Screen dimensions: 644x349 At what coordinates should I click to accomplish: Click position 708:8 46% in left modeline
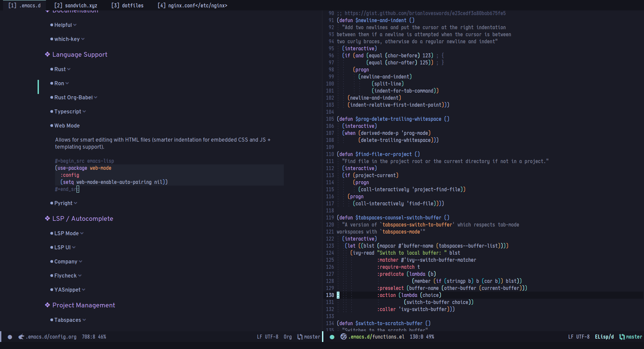[94, 337]
